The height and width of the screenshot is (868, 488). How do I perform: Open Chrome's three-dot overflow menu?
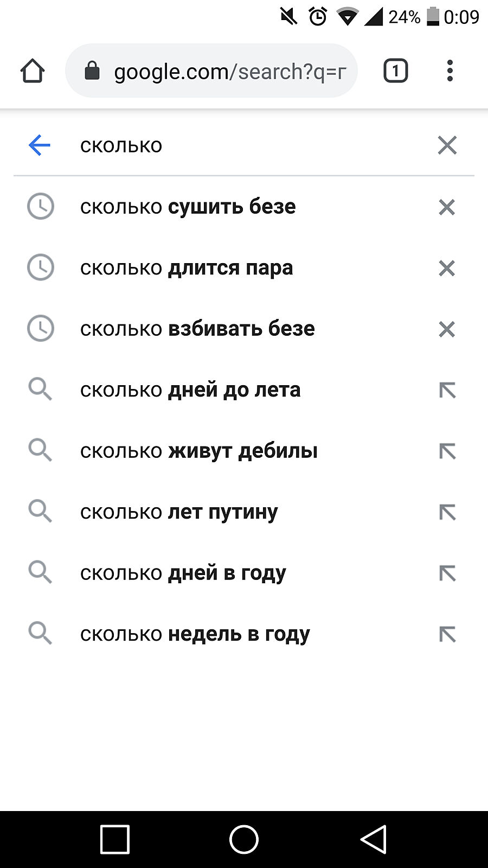pos(450,71)
